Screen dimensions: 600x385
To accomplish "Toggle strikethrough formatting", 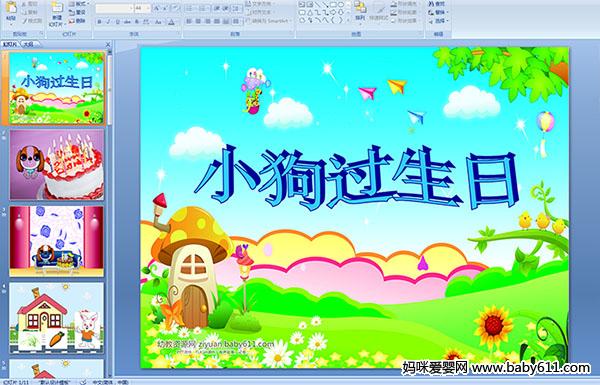I will 127,22.
